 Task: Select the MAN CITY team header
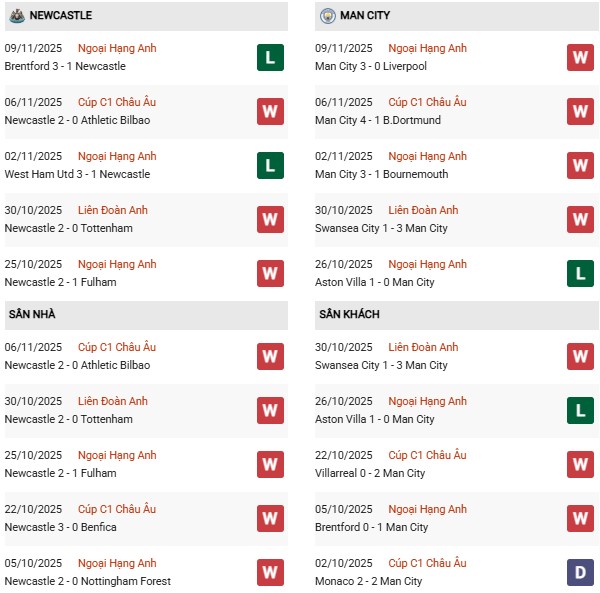point(365,15)
